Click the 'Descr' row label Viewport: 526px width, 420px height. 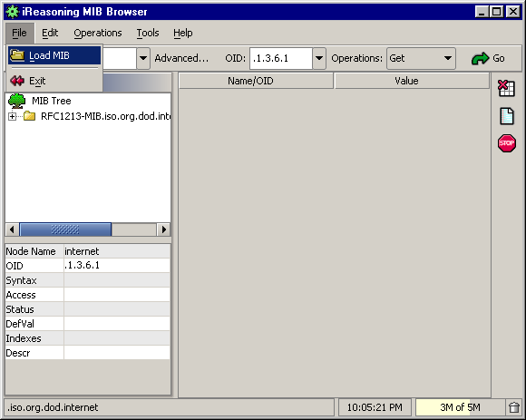click(18, 353)
